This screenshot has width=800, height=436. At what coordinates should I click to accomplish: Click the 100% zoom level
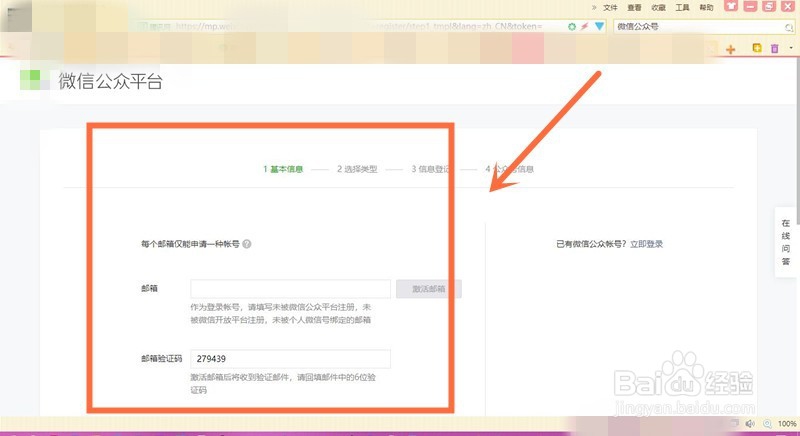tap(787, 424)
